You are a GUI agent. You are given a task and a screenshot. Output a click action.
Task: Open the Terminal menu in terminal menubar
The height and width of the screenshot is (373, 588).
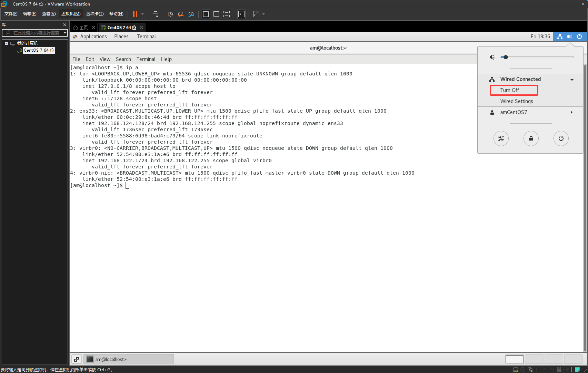[146, 59]
